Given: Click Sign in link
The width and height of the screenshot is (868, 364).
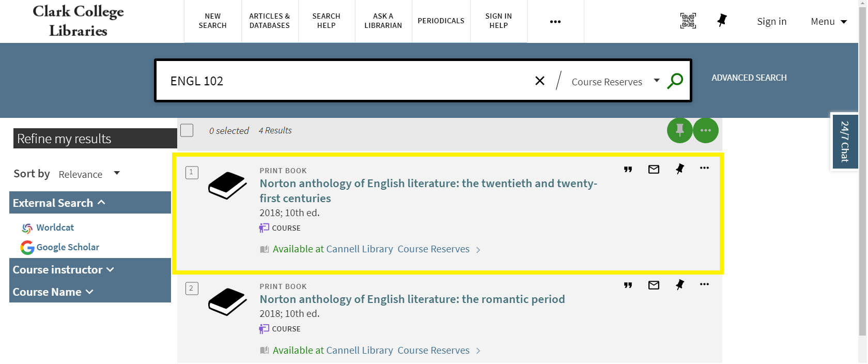Looking at the screenshot, I should point(772,21).
